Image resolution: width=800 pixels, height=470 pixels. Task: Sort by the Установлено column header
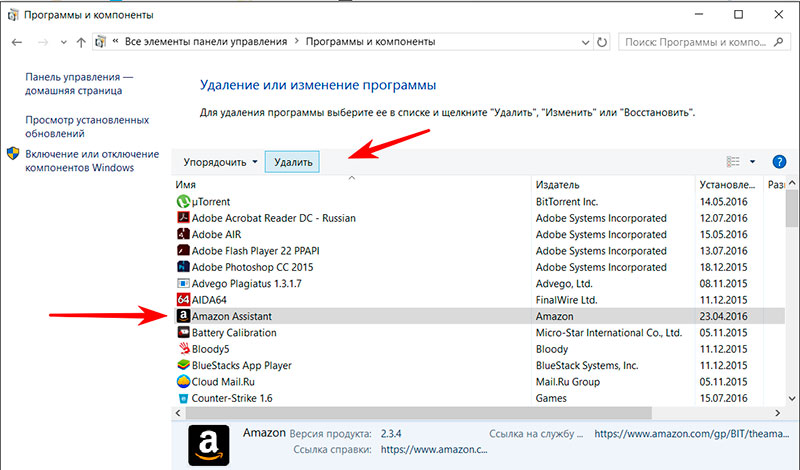coord(727,185)
